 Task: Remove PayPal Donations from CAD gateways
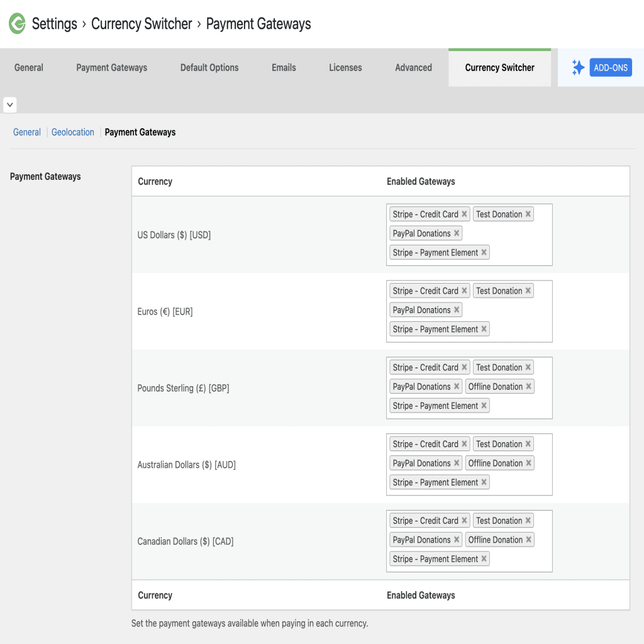tap(457, 540)
